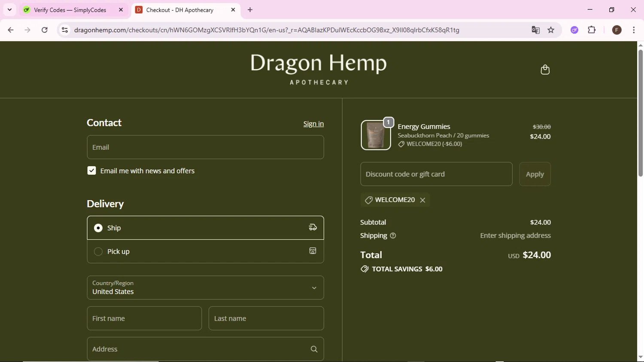Click the Enter shipping address text
This screenshot has height=362, width=644.
click(515, 235)
